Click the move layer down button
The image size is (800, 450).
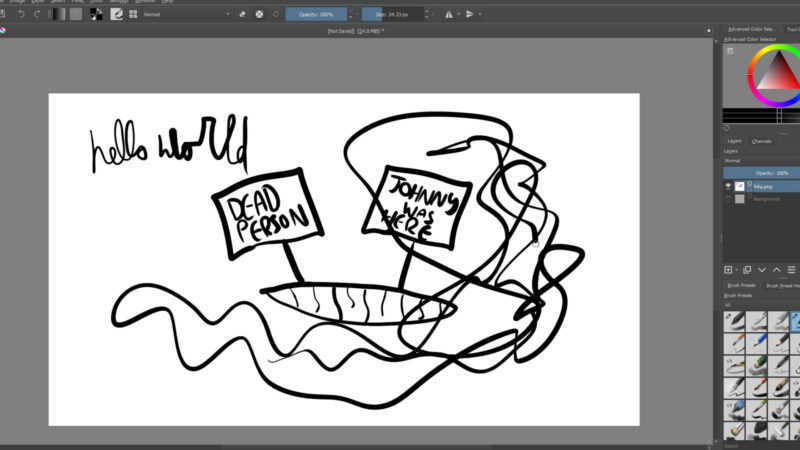(x=762, y=269)
